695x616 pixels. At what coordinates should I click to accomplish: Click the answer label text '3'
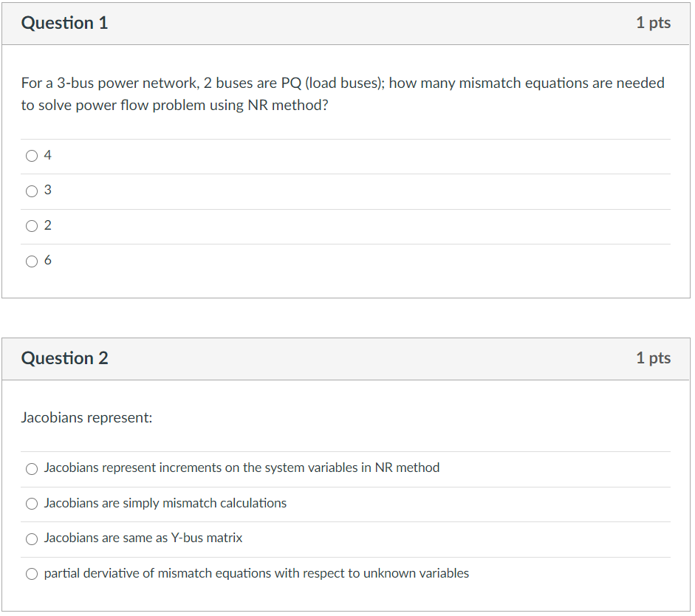(47, 191)
